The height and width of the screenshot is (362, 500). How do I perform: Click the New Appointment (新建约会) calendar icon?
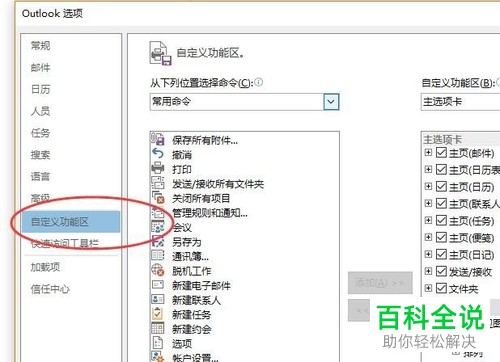coord(158,329)
